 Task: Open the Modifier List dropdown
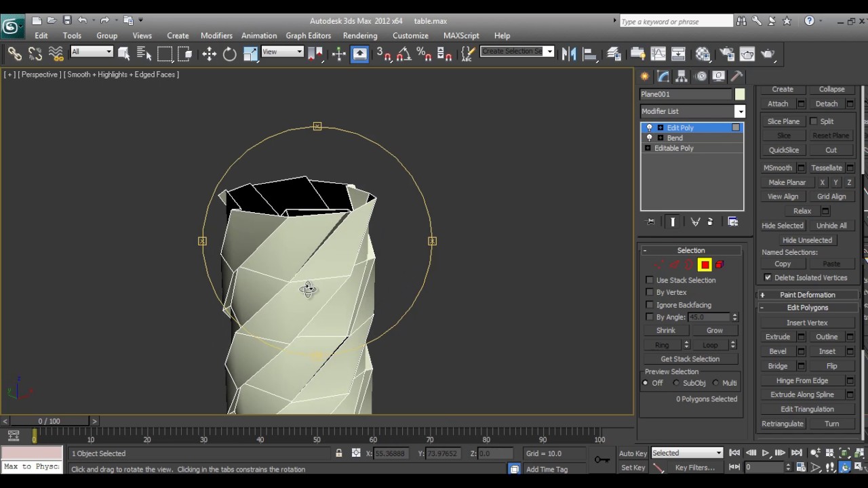pyautogui.click(x=740, y=111)
